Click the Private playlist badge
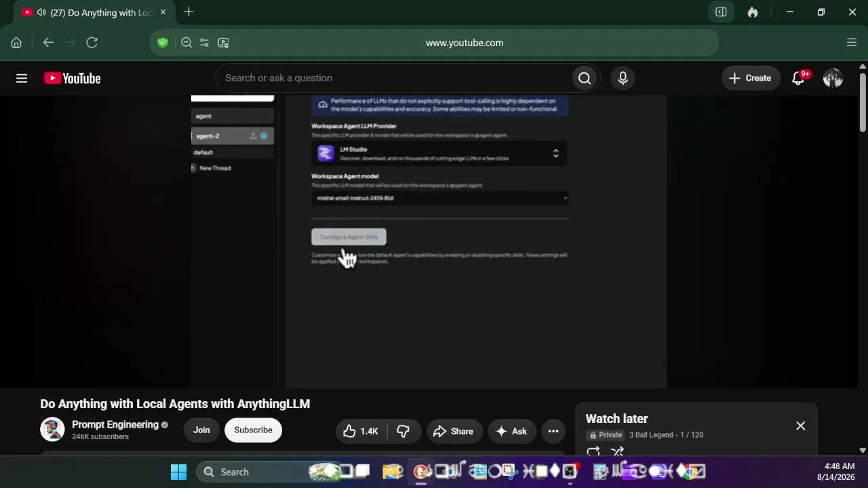Image resolution: width=868 pixels, height=488 pixels. pos(606,435)
